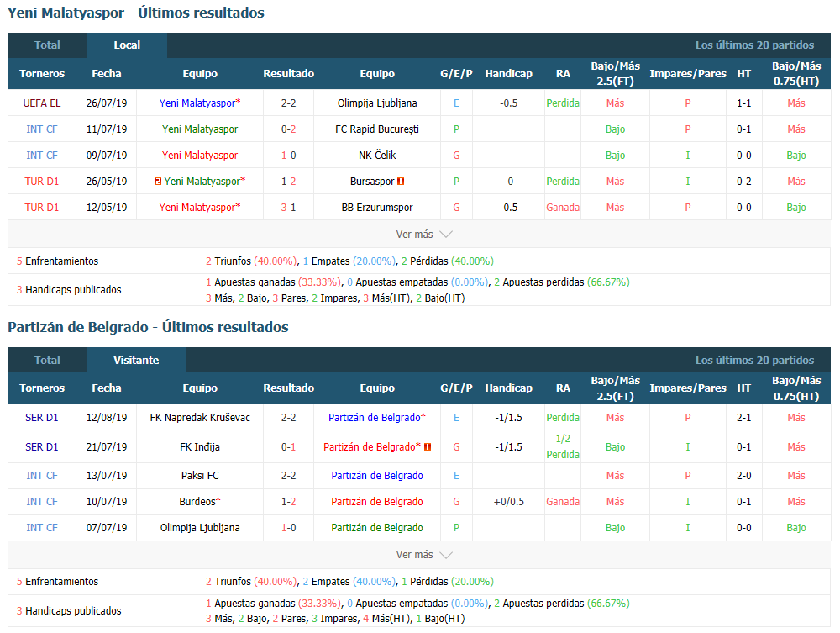Image resolution: width=840 pixels, height=633 pixels.
Task: Click Resultado column header in Partizán table
Action: [x=289, y=388]
